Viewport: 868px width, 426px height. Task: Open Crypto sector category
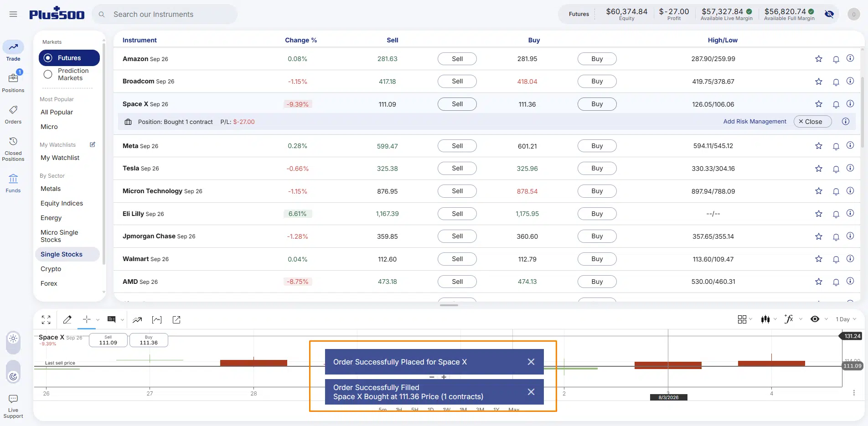point(51,269)
